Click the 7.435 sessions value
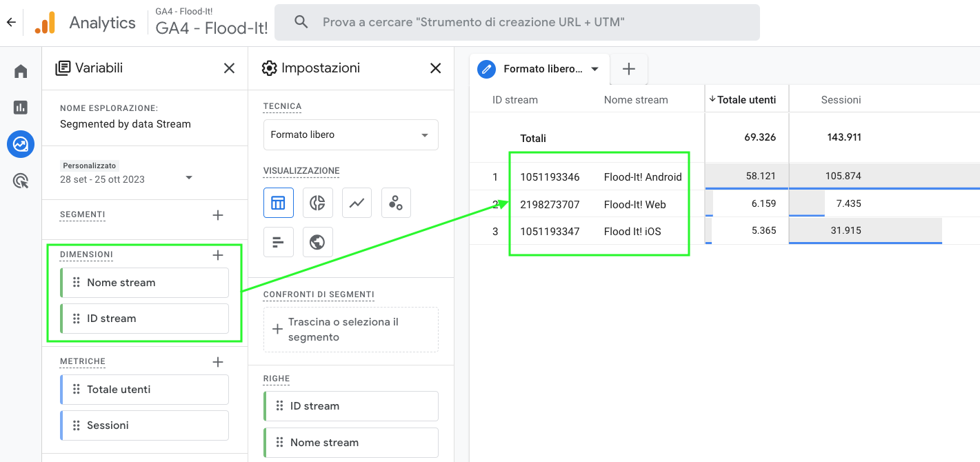This screenshot has width=980, height=462. (x=848, y=203)
